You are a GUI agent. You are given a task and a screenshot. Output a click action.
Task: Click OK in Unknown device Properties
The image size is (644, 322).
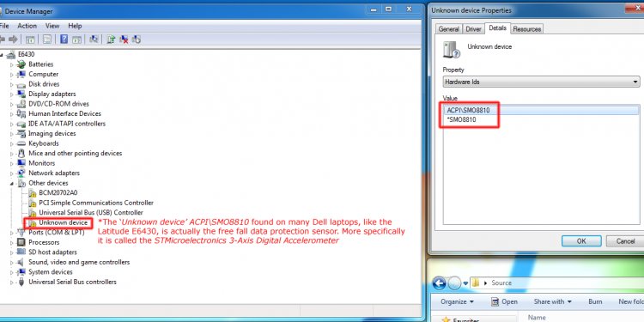click(x=581, y=241)
